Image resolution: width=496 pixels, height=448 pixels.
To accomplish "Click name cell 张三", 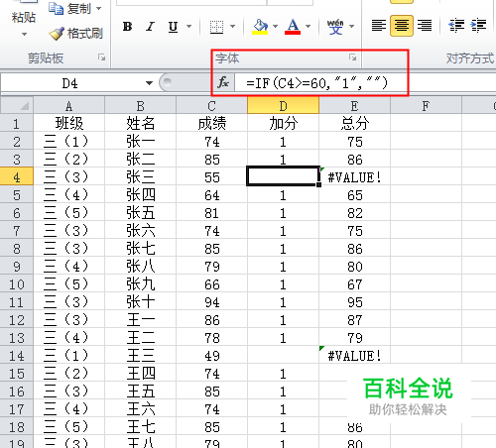I will [140, 176].
